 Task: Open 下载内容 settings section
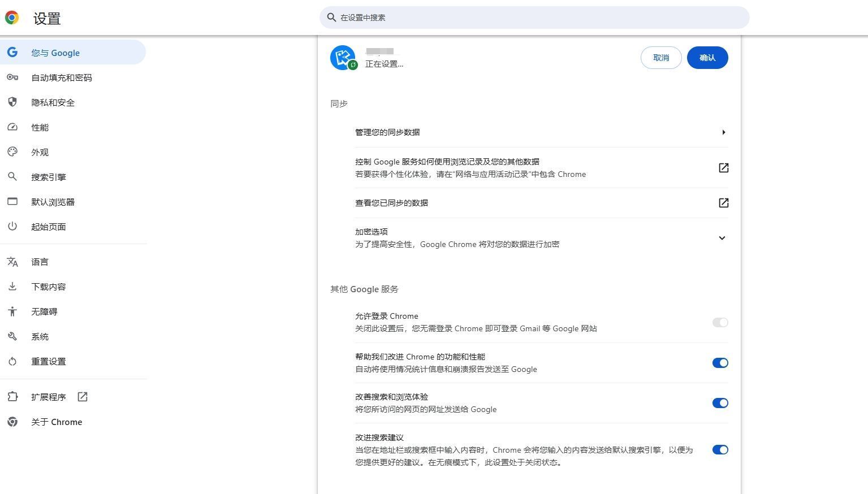coord(48,287)
